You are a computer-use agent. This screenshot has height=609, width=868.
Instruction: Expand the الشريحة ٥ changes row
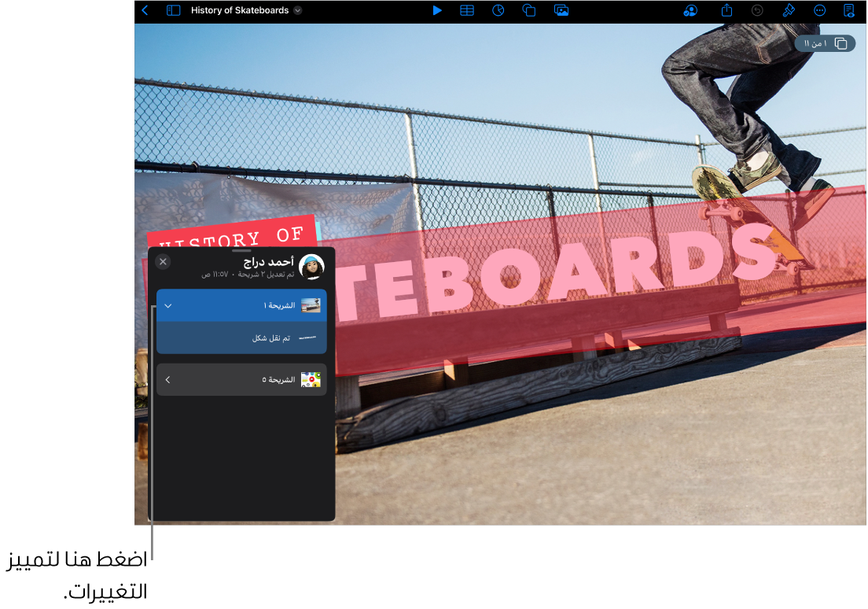[x=167, y=379]
